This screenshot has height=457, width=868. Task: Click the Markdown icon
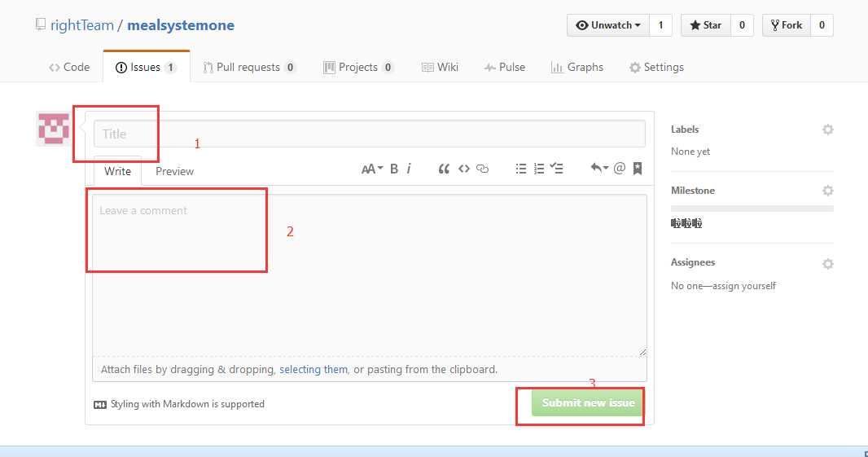(x=100, y=405)
